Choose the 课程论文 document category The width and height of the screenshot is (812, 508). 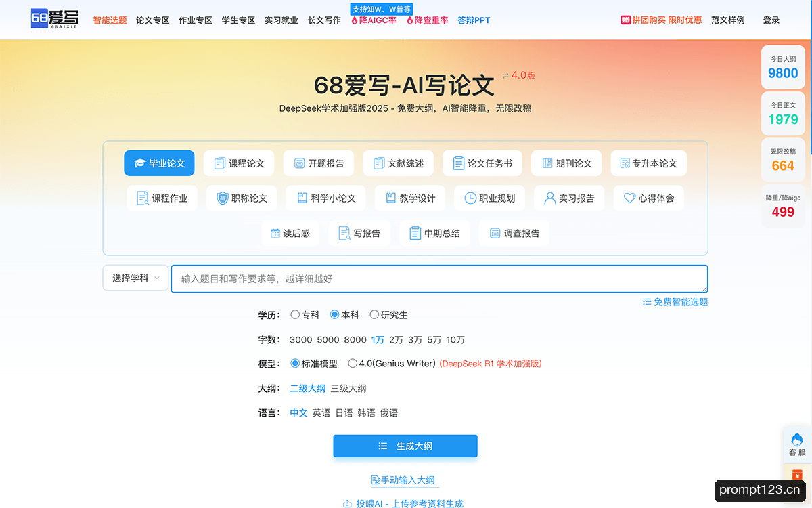[x=239, y=163]
